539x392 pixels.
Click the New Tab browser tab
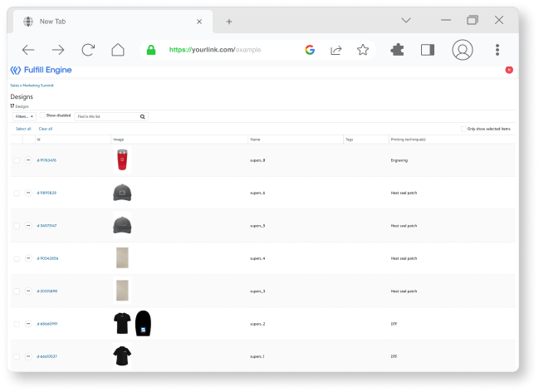pos(112,22)
